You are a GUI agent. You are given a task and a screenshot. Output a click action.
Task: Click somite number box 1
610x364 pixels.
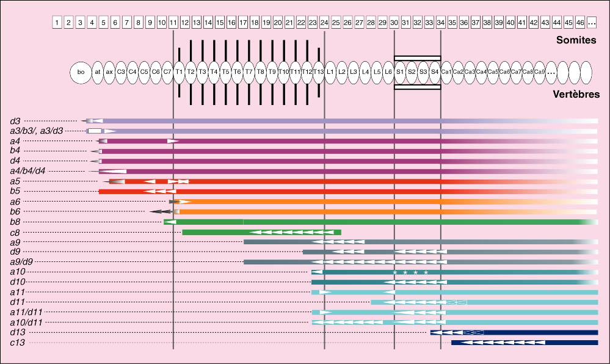(57, 23)
